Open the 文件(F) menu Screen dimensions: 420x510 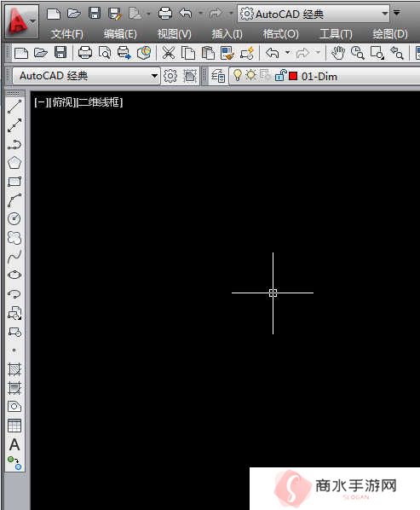[x=67, y=34]
